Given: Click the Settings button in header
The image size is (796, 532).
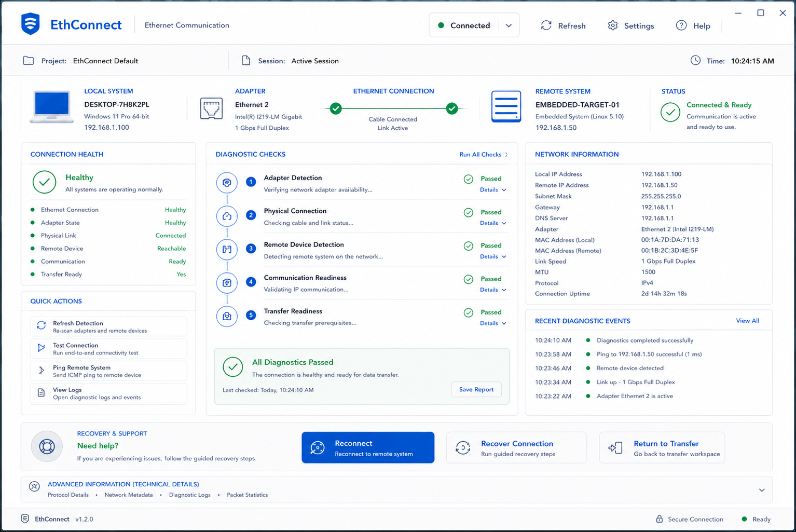Looking at the screenshot, I should tap(630, 25).
